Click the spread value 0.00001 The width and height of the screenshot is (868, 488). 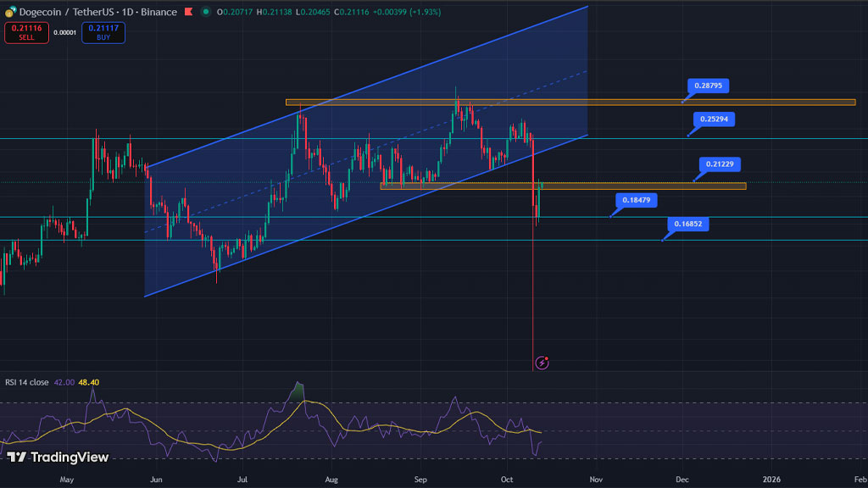[63, 33]
